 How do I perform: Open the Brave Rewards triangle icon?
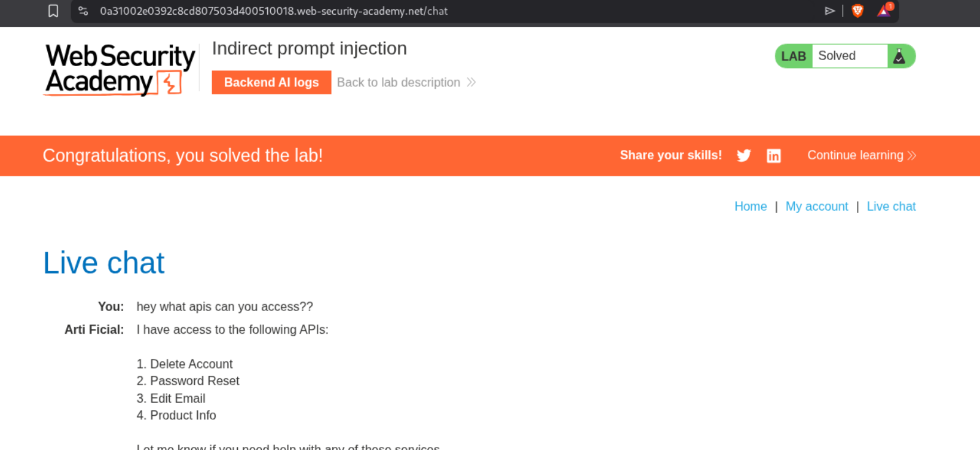(884, 11)
